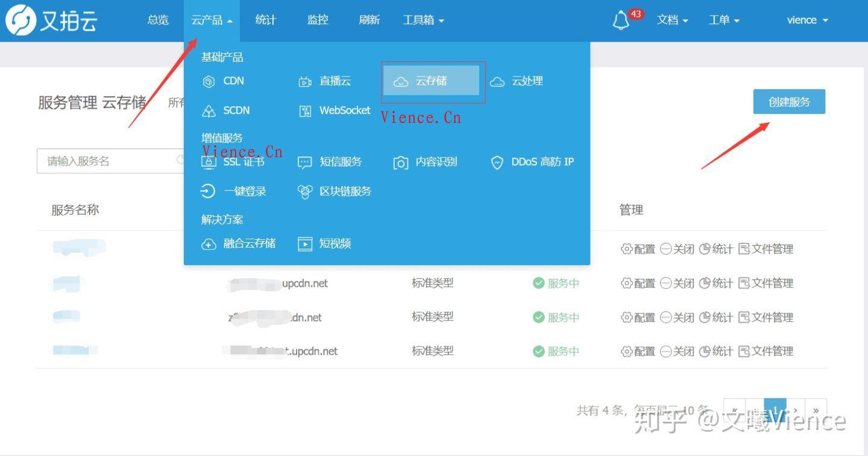Open the 短信服务 icon
Image resolution: width=868 pixels, height=456 pixels.
pyautogui.click(x=306, y=161)
